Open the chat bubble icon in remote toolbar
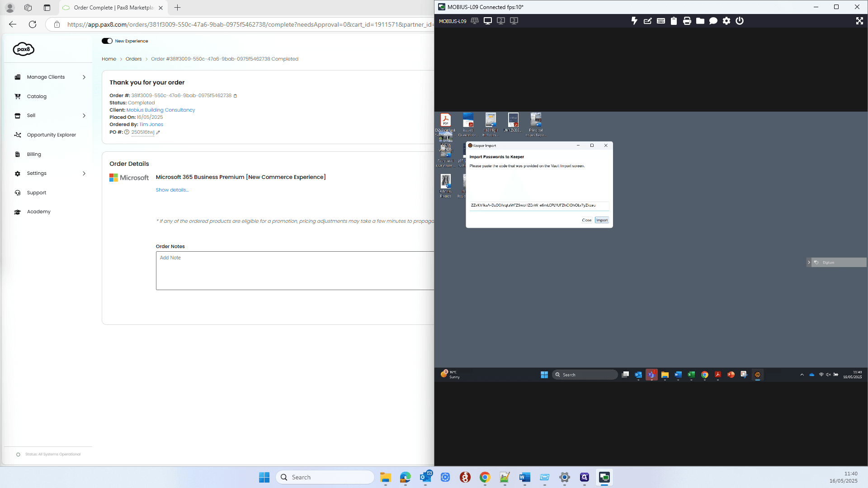Image resolution: width=868 pixels, height=488 pixels. pos(713,21)
